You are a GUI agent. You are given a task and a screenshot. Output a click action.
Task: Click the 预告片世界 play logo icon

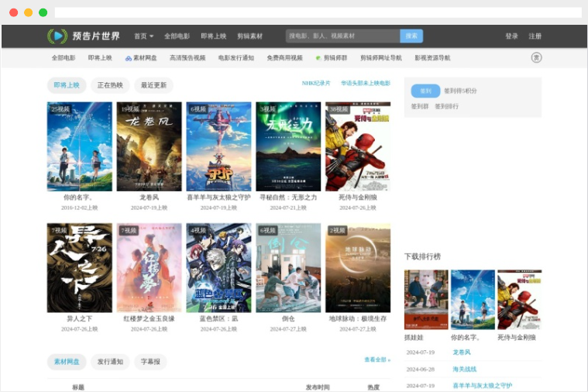pyautogui.click(x=57, y=36)
